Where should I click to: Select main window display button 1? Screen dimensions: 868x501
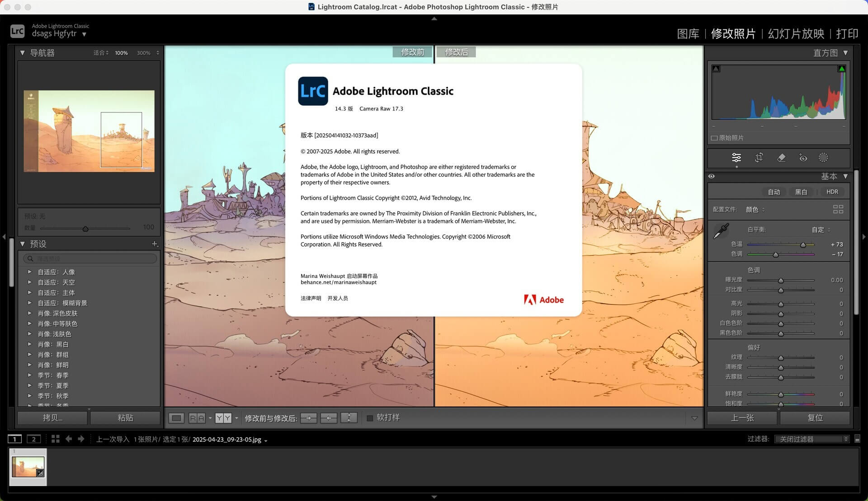(x=14, y=439)
